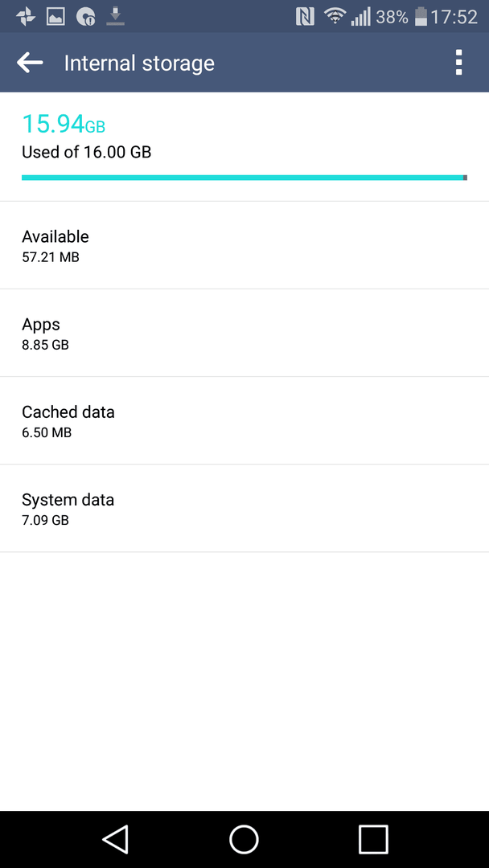Viewport: 489px width, 868px height.
Task: Tap the storage usage progress bar
Action: click(x=244, y=178)
